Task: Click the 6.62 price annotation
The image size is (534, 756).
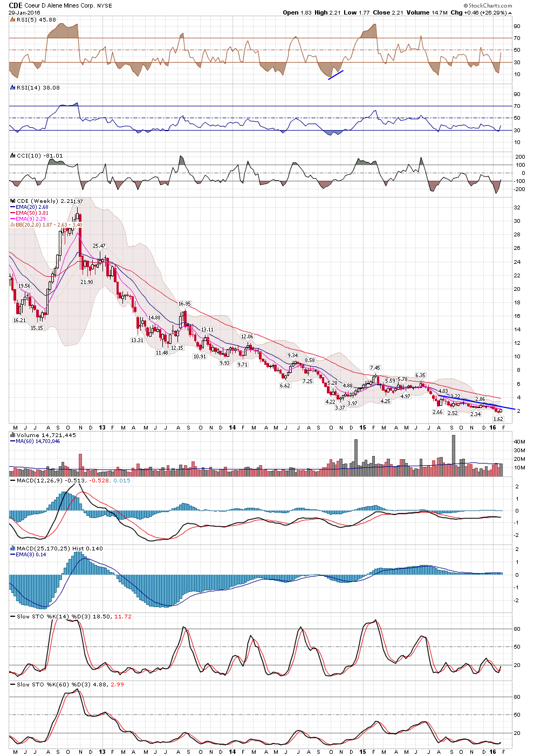Action: click(x=285, y=386)
